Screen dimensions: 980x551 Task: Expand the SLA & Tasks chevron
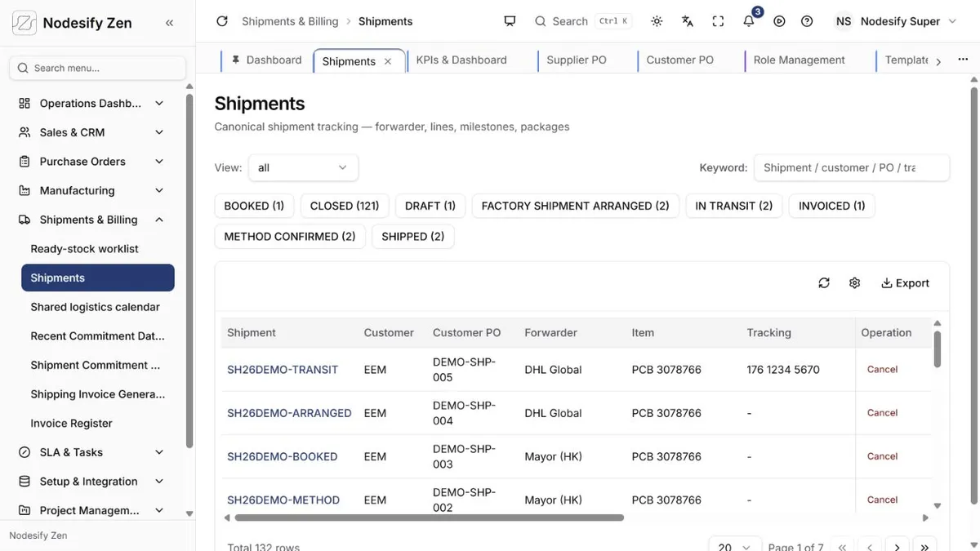coord(159,452)
